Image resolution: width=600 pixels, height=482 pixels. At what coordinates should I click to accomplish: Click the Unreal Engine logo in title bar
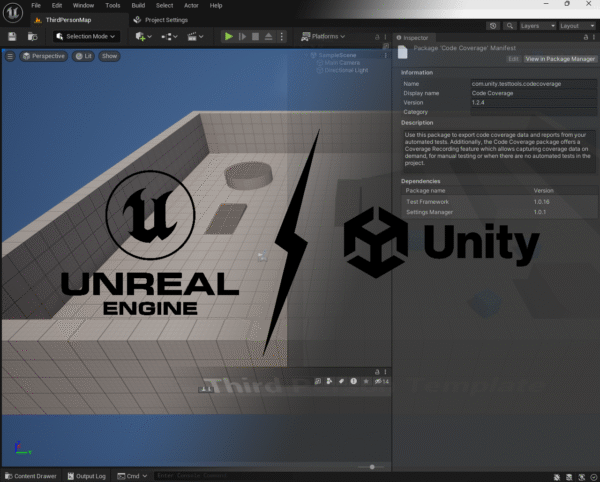[13, 11]
